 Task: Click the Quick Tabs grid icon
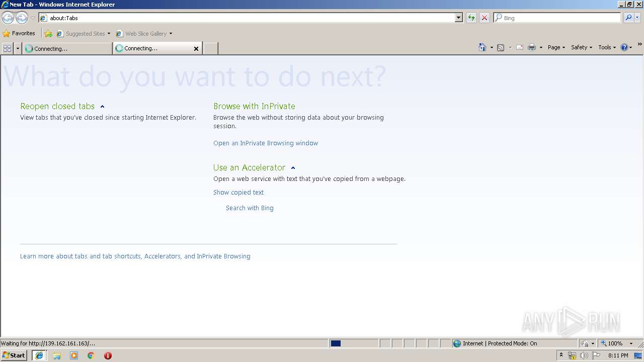tap(7, 48)
